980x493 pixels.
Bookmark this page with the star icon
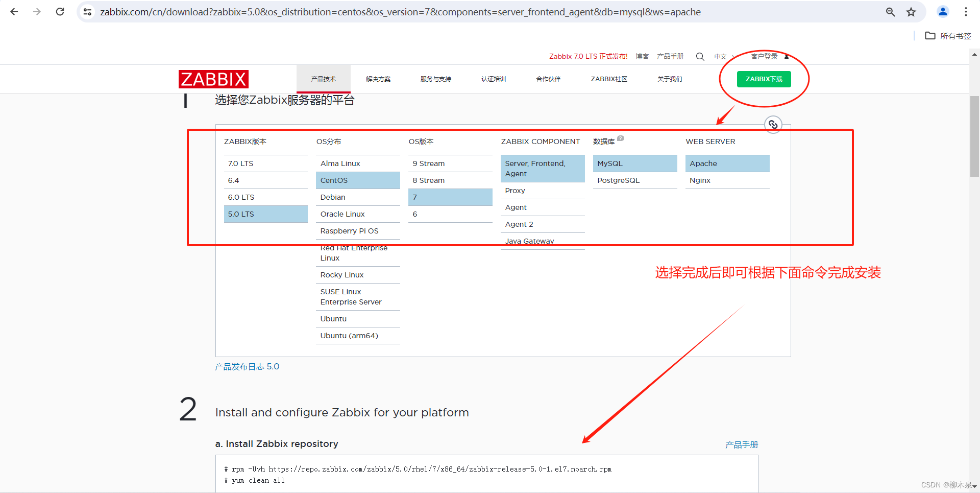pyautogui.click(x=911, y=12)
